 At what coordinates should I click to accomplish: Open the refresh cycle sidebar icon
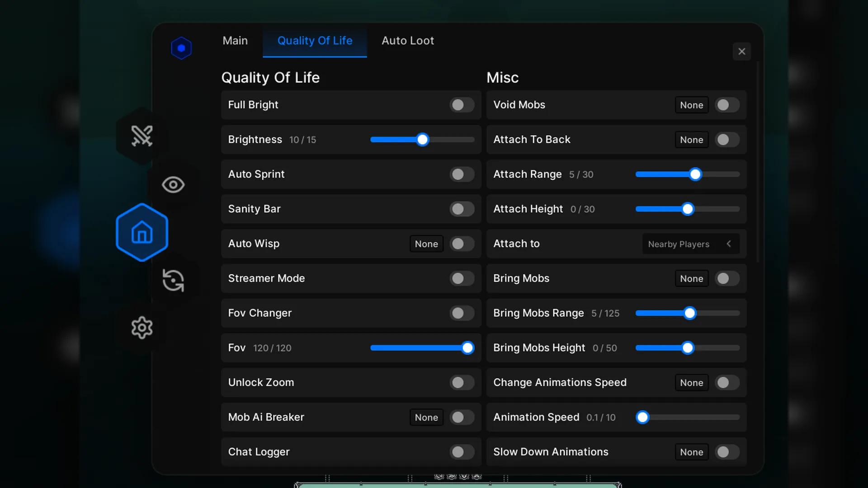coord(173,281)
